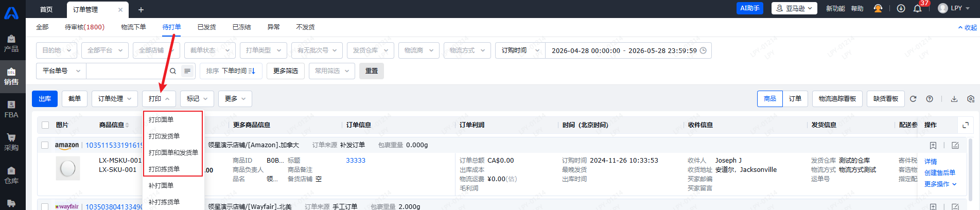Click the LPY user avatar
Viewport: 980px width, 210px height.
(943, 8)
